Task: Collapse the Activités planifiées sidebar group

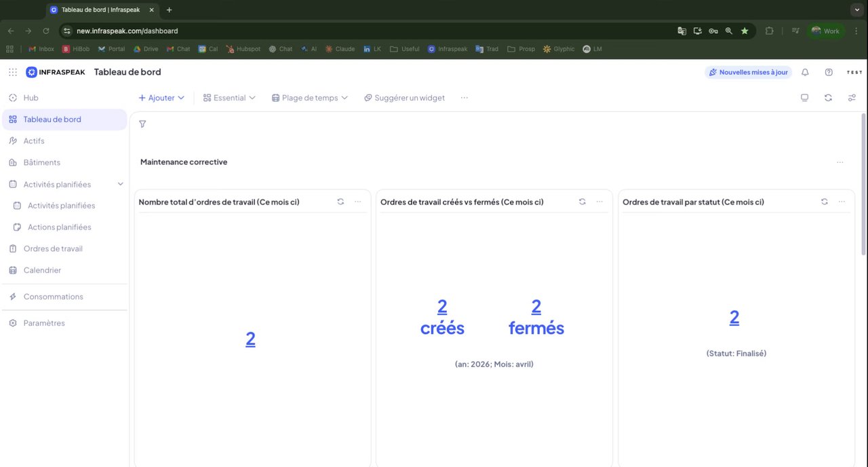Action: point(121,184)
